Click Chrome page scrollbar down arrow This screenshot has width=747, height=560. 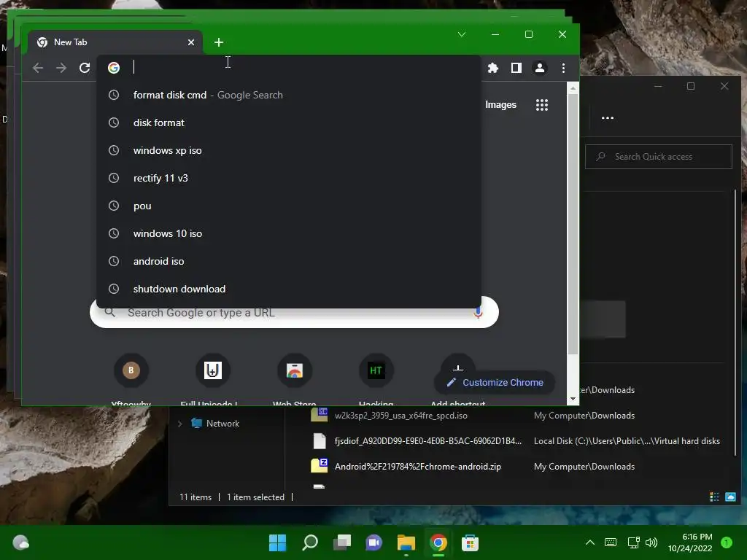pos(573,399)
